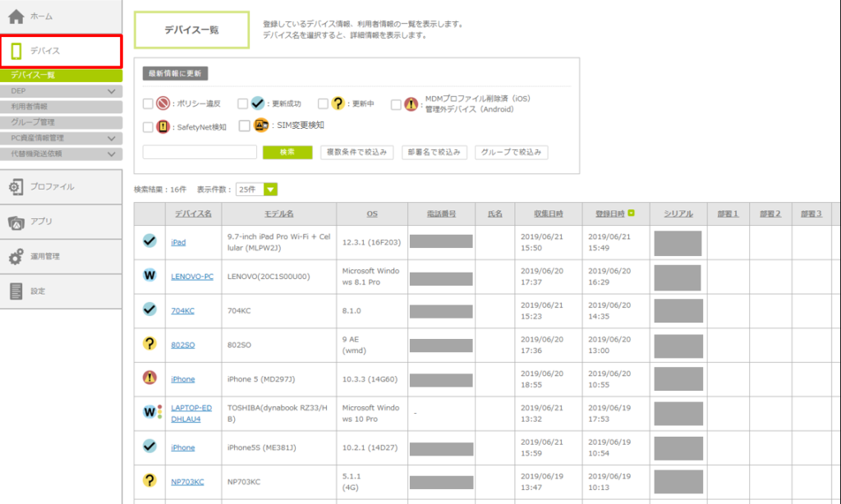This screenshot has height=504, width=841.
Task: Check the 更新成功 filter checkbox
Action: click(243, 104)
